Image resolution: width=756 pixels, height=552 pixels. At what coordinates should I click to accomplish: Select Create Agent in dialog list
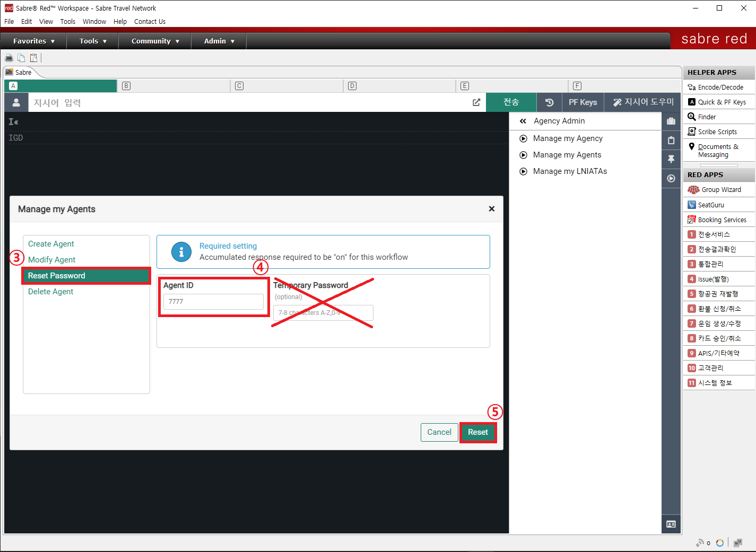51,244
